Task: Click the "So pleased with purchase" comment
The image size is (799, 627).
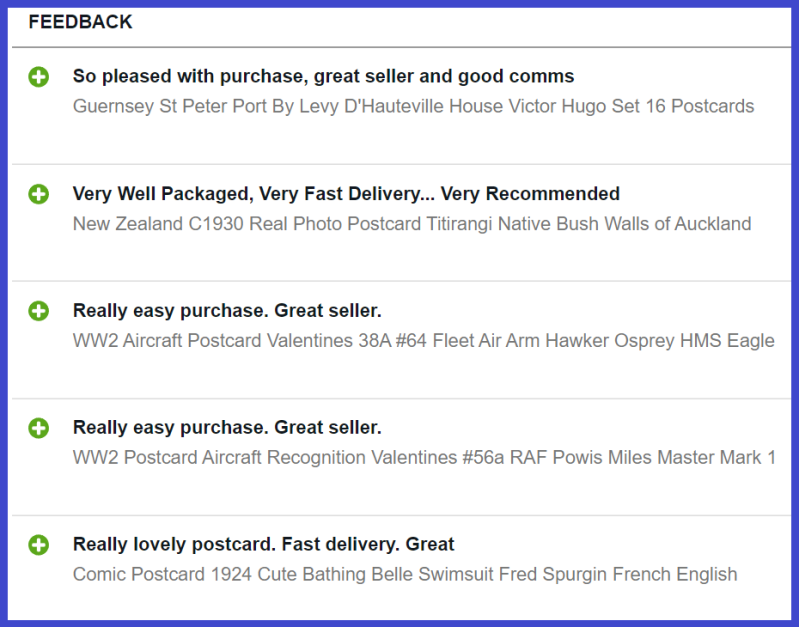Action: point(323,76)
